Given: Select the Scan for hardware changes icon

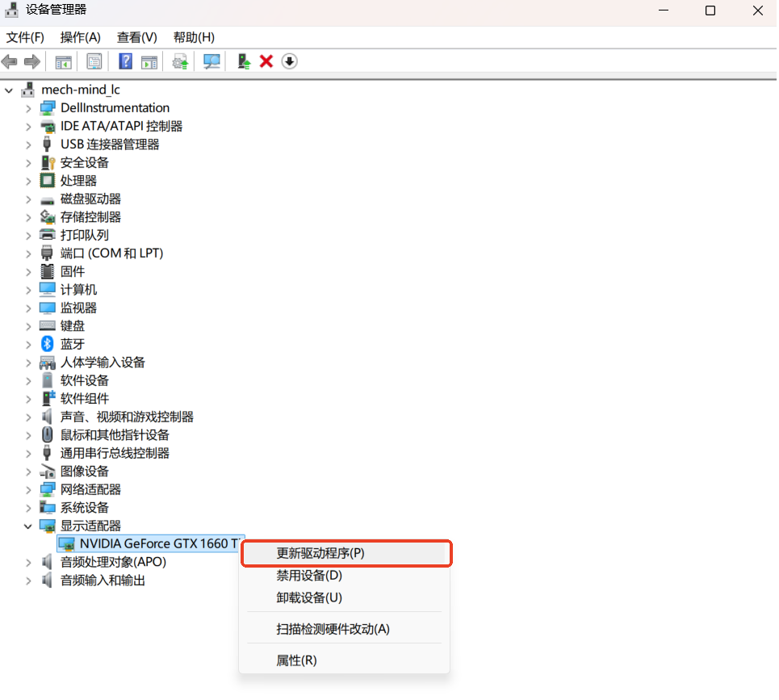Looking at the screenshot, I should tap(212, 61).
